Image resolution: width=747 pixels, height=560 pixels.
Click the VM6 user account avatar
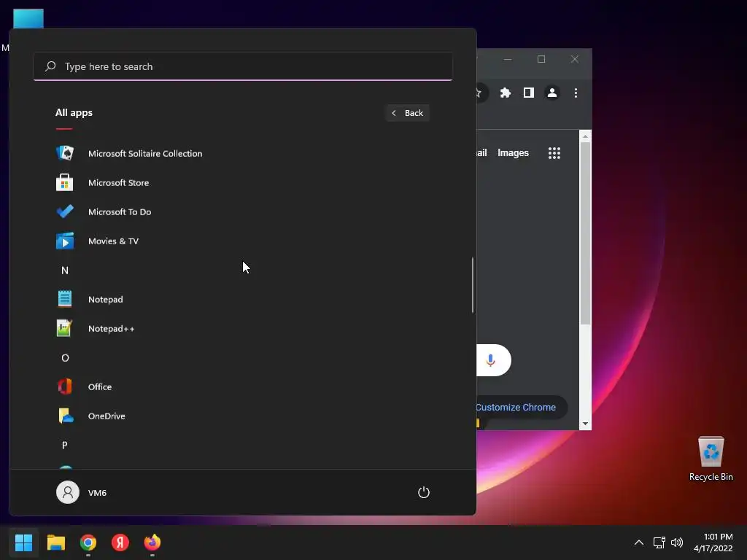pos(68,492)
